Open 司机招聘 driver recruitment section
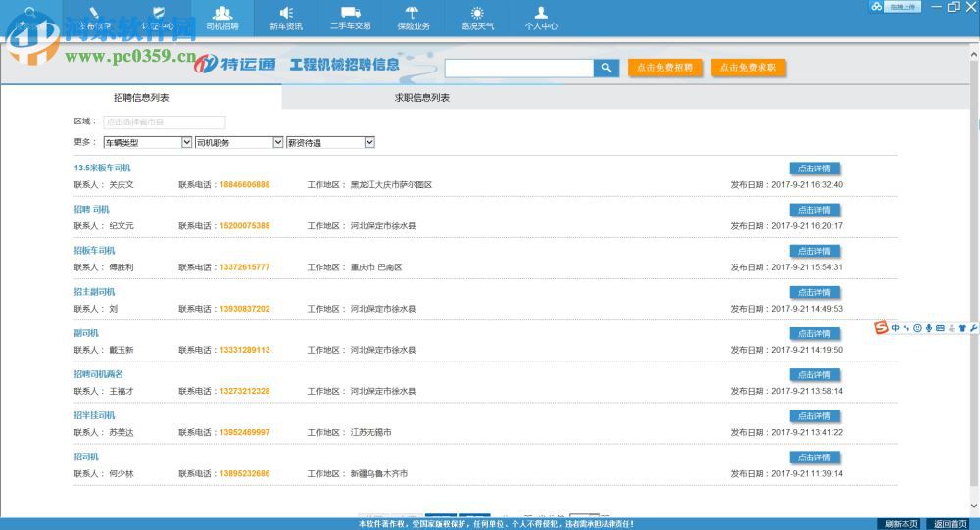This screenshot has width=980, height=530. tap(221, 19)
